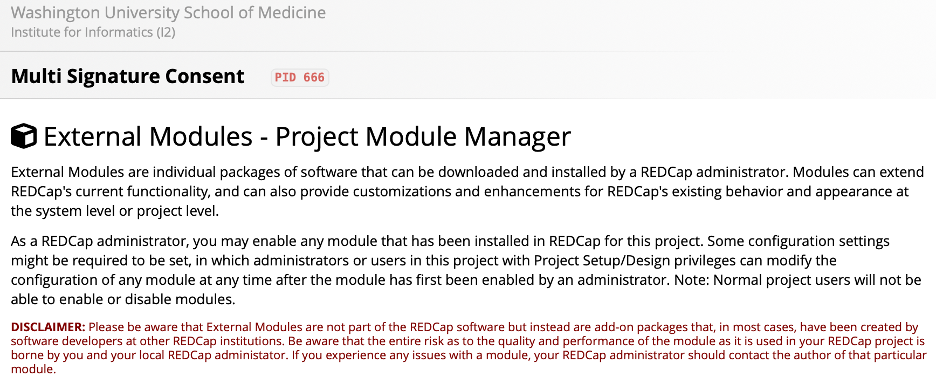936x384 pixels.
Task: Click Washington University School of Medicine header
Action: click(168, 13)
